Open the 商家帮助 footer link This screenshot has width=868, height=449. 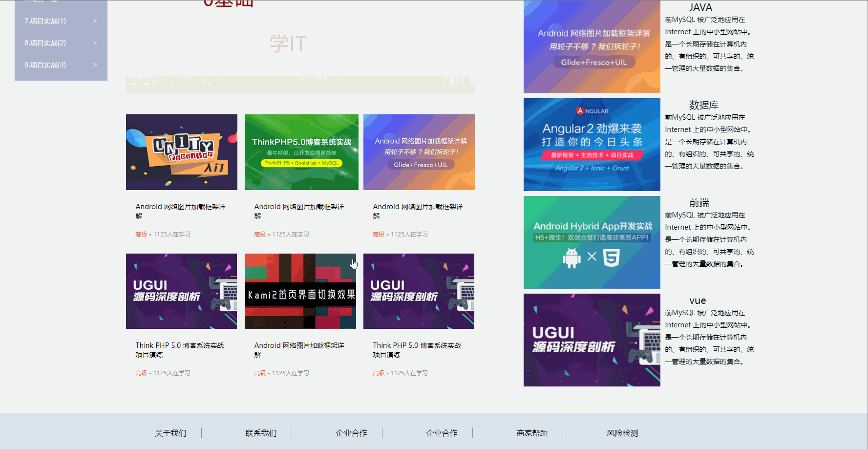click(532, 433)
